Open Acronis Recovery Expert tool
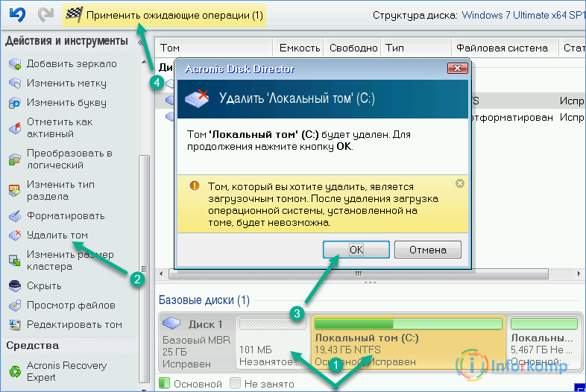 click(66, 371)
